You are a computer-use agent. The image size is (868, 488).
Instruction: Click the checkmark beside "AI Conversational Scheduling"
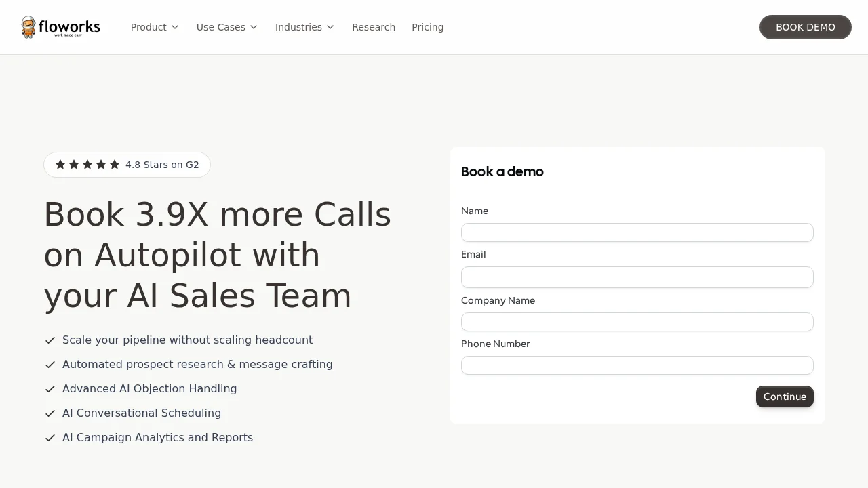(50, 413)
